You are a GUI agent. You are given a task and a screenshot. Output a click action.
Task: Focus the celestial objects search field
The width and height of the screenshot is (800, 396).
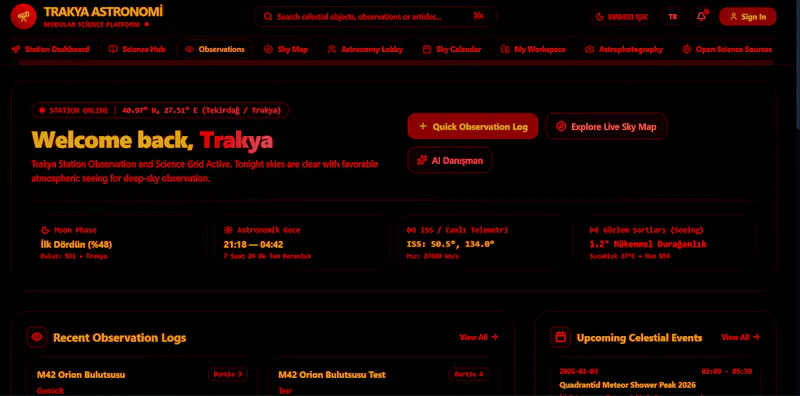376,16
